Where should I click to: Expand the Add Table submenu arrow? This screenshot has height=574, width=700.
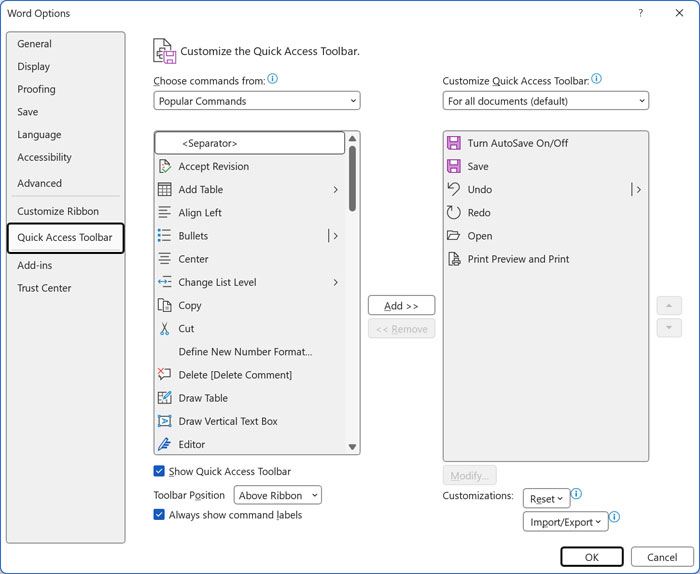pos(335,189)
